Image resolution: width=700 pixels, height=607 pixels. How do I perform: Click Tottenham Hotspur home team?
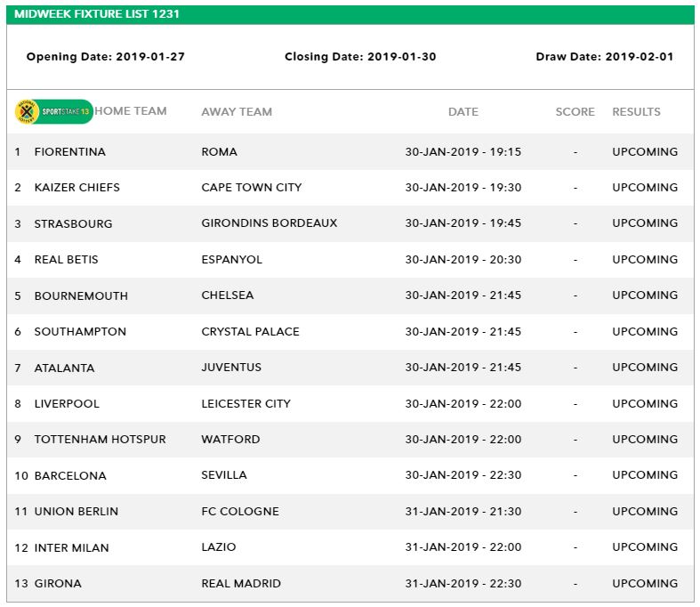click(x=100, y=440)
